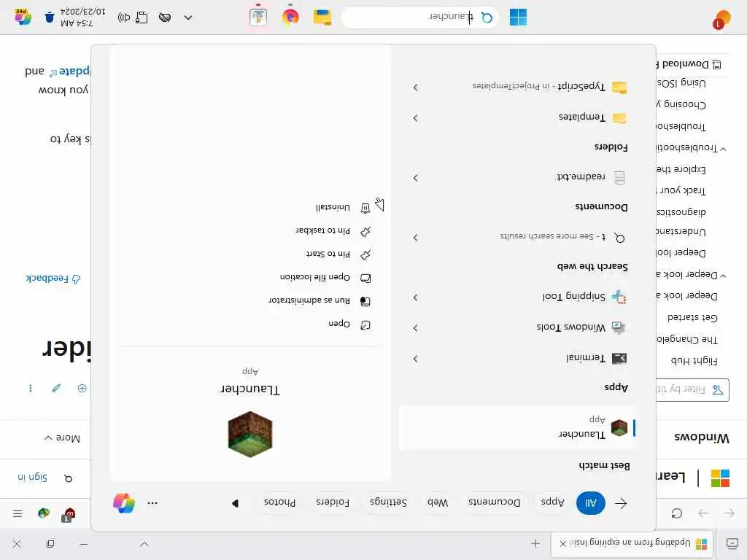Go back with the search panel arrow
The width and height of the screenshot is (747, 560).
[x=621, y=503]
